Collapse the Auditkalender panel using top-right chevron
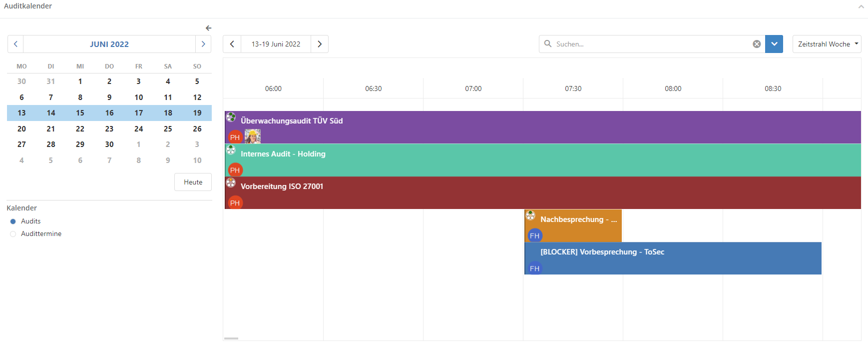 (861, 6)
